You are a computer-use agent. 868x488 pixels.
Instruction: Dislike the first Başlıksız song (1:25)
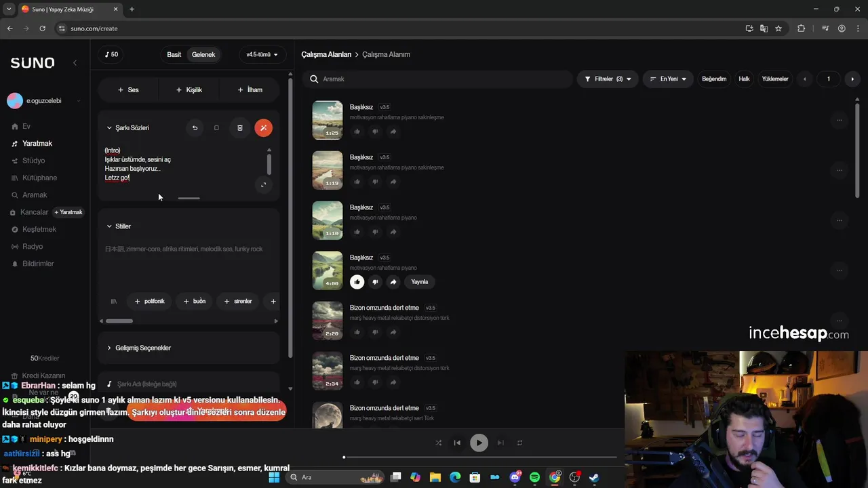[375, 131]
